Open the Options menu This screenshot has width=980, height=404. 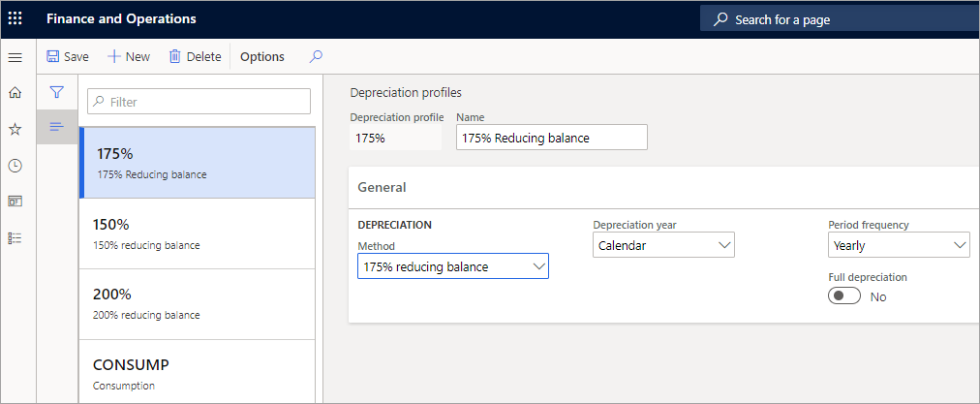[262, 57]
